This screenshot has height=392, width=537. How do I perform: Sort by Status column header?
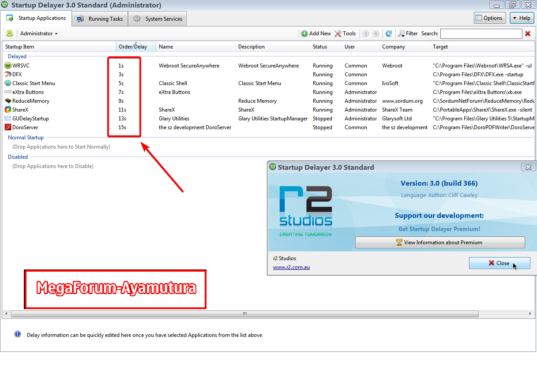(326, 47)
